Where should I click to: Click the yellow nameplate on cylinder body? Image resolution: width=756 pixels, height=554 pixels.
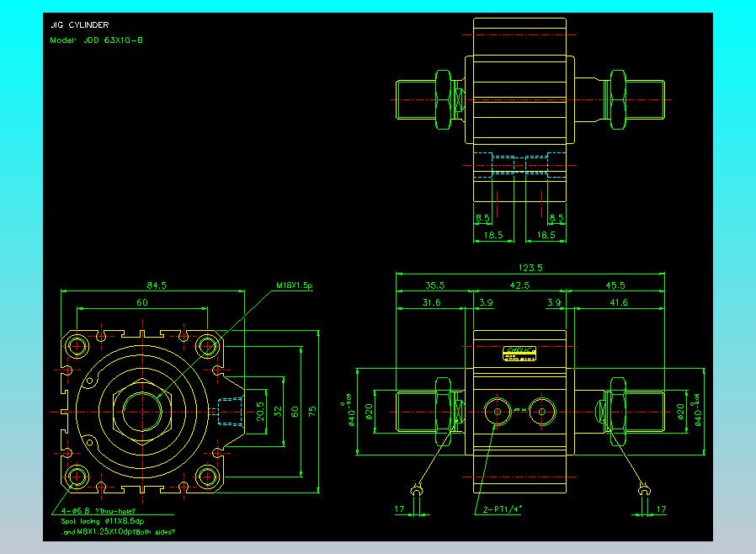(x=519, y=354)
